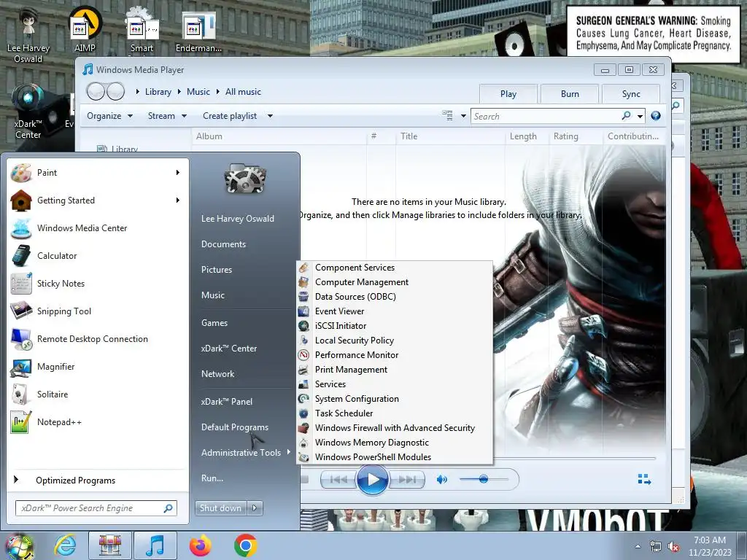The height and width of the screenshot is (560, 747).
Task: Switch to Now Playing view
Action: 644,479
